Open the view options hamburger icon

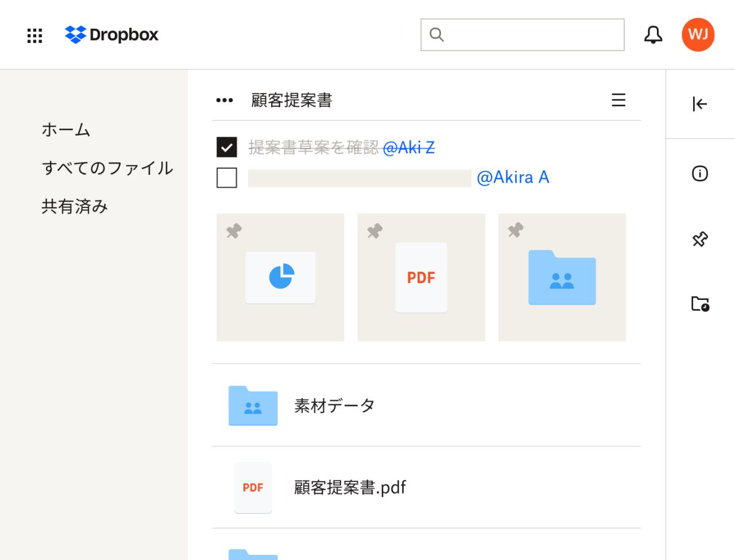click(618, 100)
